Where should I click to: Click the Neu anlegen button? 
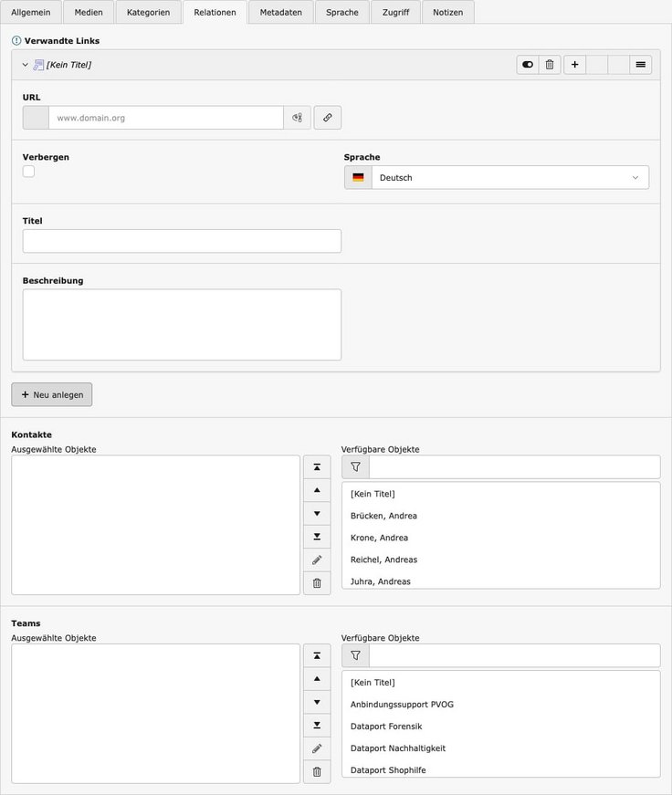(52, 394)
